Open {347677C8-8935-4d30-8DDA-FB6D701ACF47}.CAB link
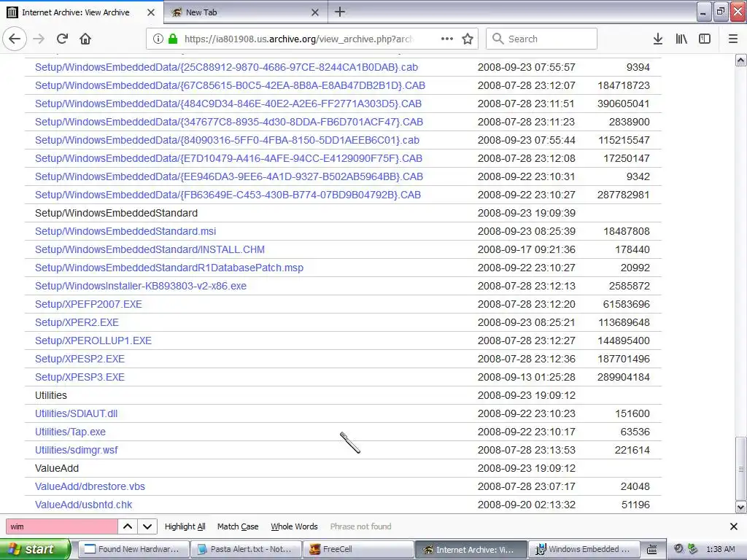 point(228,122)
